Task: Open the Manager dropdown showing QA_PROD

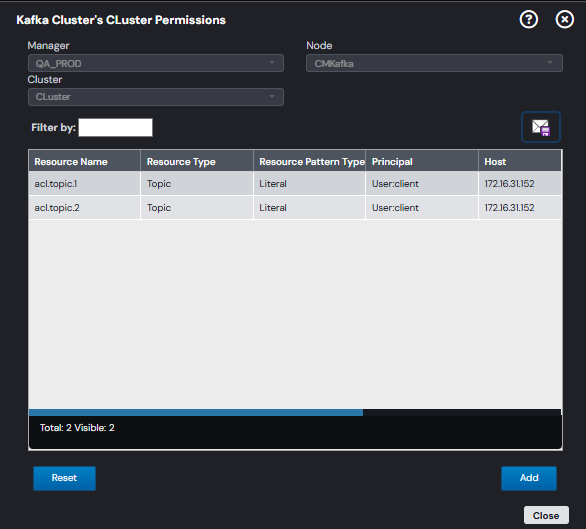Action: [x=156, y=63]
